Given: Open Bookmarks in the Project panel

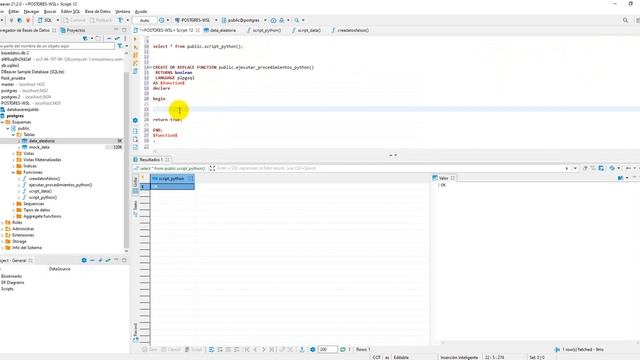Looking at the screenshot, I should click(x=11, y=276).
